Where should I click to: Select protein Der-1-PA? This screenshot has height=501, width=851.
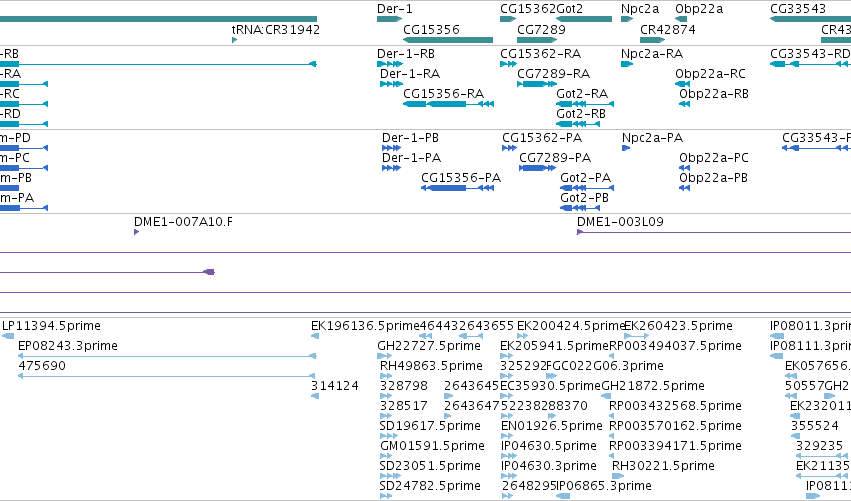coord(391,168)
